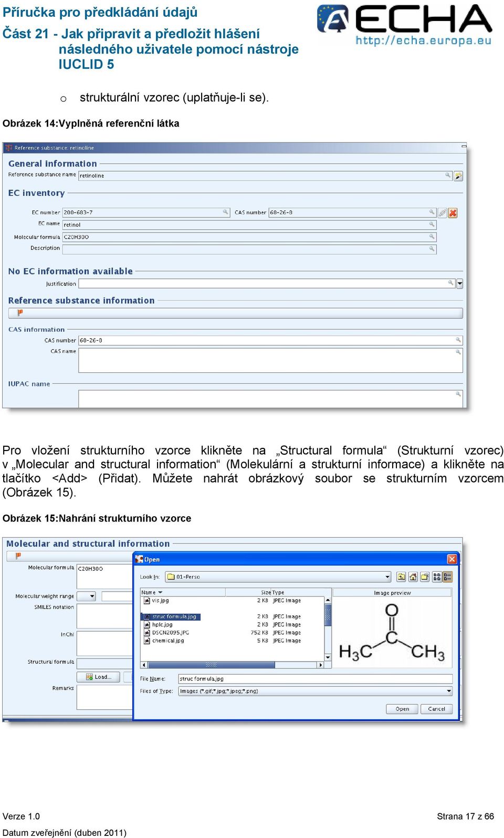Click the Load... button
The image size is (504, 838).
[x=98, y=677]
